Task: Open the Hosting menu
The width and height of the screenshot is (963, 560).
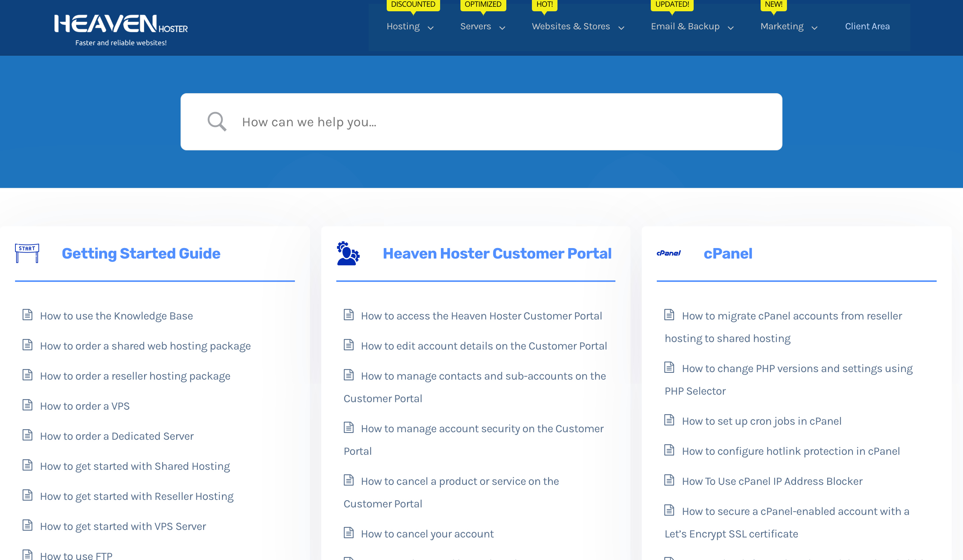Action: pyautogui.click(x=403, y=26)
